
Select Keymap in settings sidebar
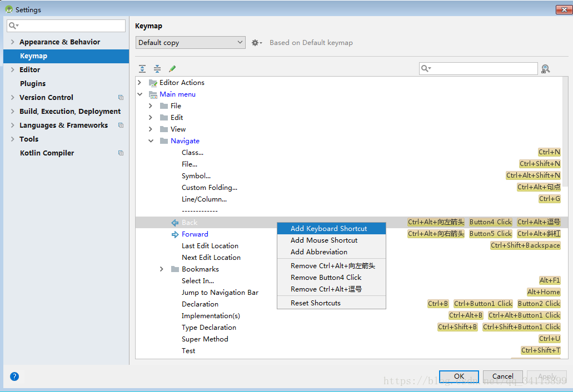point(66,56)
